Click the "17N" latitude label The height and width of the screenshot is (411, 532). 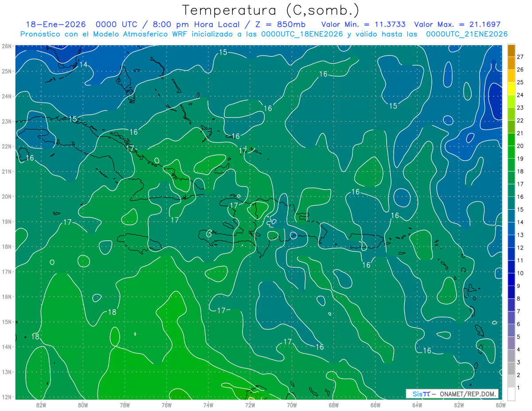[7, 272]
